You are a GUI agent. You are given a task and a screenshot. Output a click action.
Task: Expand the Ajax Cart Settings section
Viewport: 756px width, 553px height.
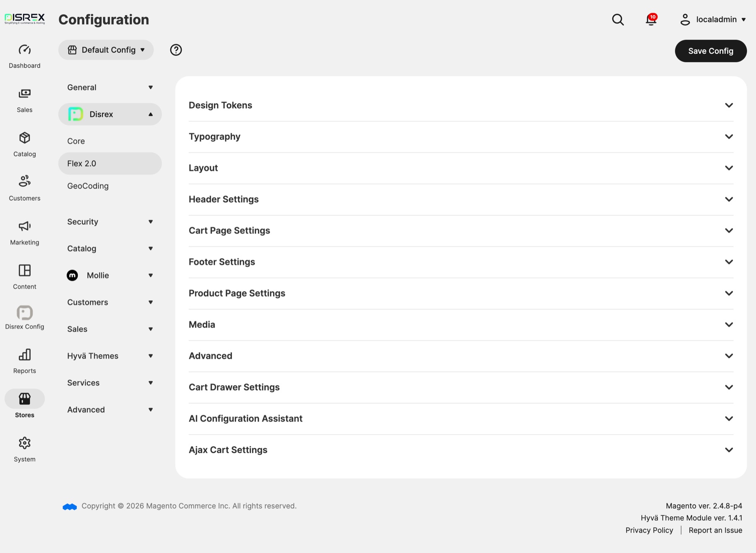pyautogui.click(x=461, y=450)
